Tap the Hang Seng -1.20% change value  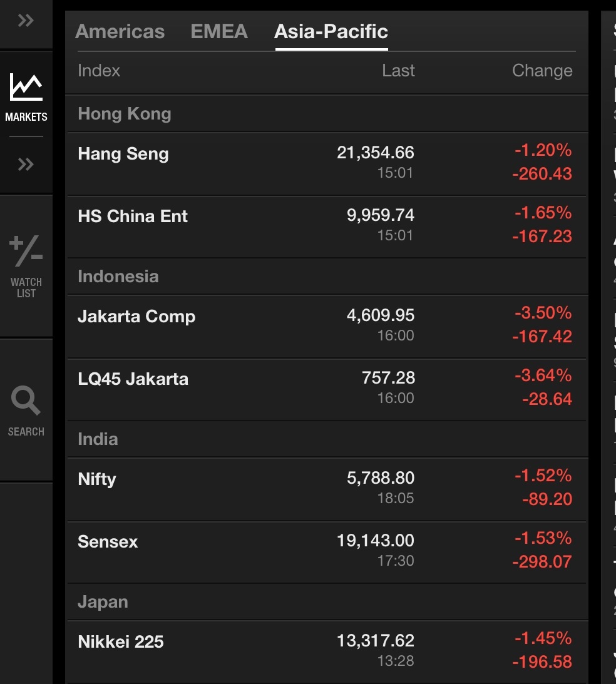pos(543,150)
